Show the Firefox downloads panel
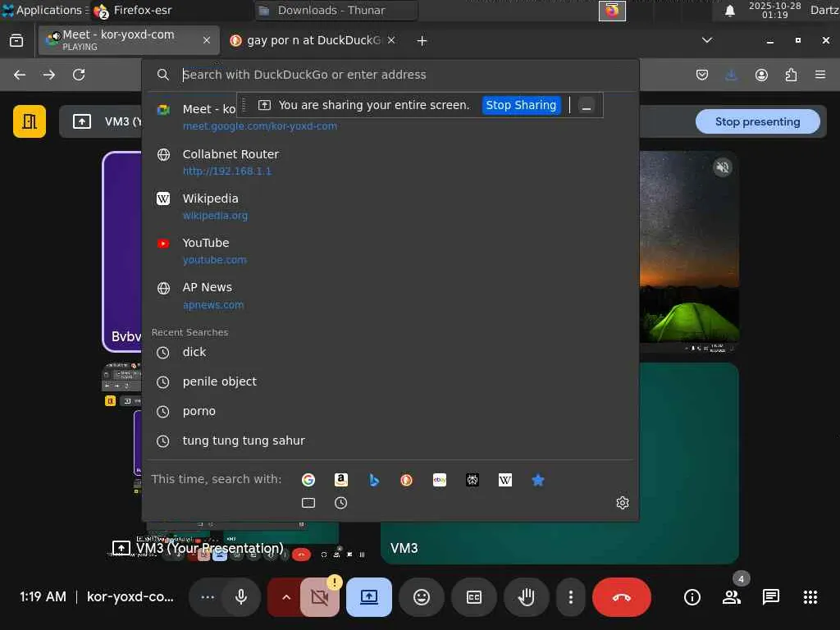 731,75
